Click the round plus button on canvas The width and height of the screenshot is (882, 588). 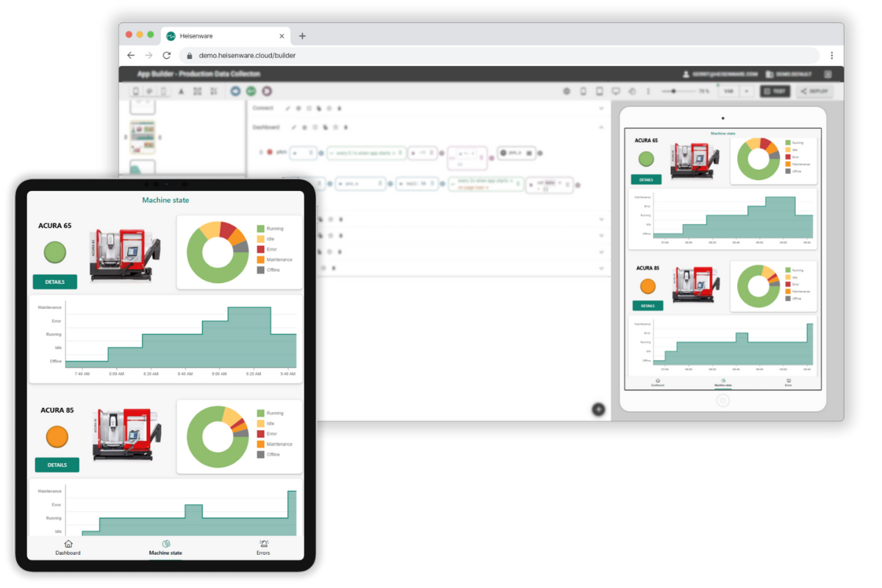[x=598, y=409]
